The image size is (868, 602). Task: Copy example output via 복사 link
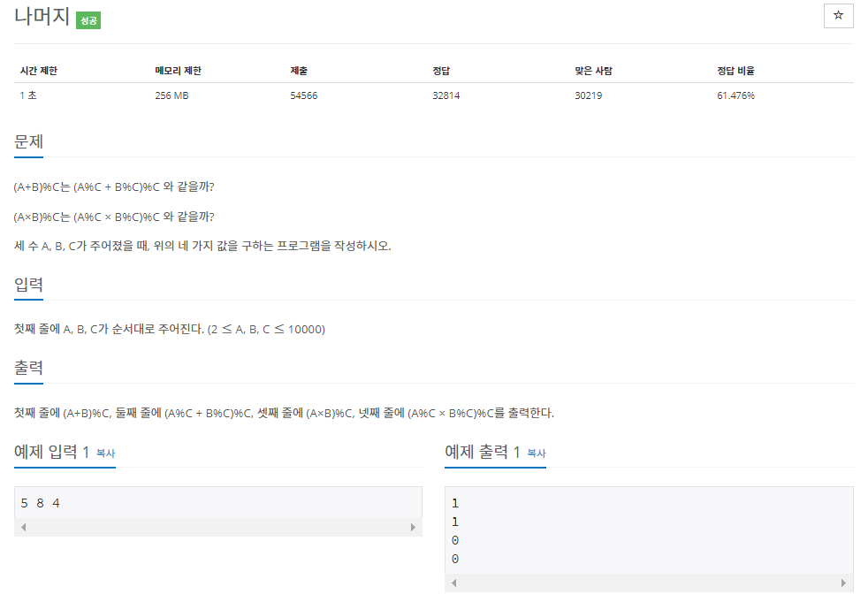coord(537,453)
